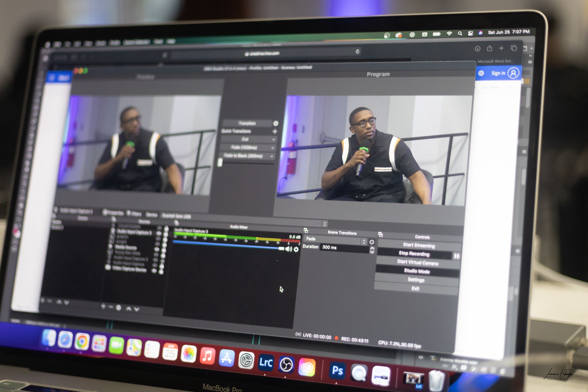Open the Scene Transitions dock pop-out icon
The image size is (588, 392).
point(306,230)
